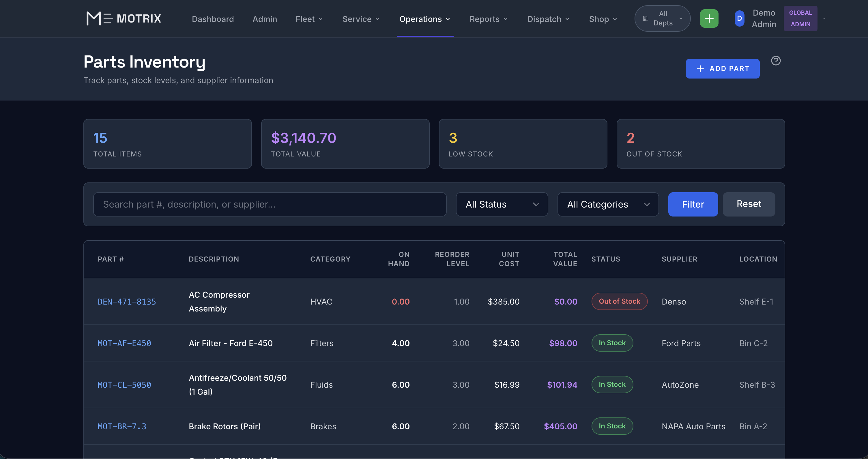Screen dimensions: 868x459
Task: Click the Reset button to clear filters
Action: click(748, 204)
